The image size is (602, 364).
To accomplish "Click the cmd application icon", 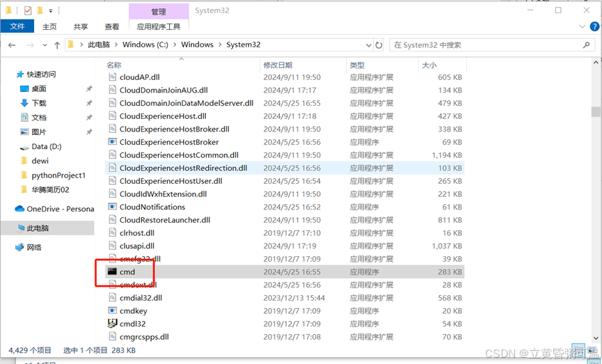I will pos(112,272).
